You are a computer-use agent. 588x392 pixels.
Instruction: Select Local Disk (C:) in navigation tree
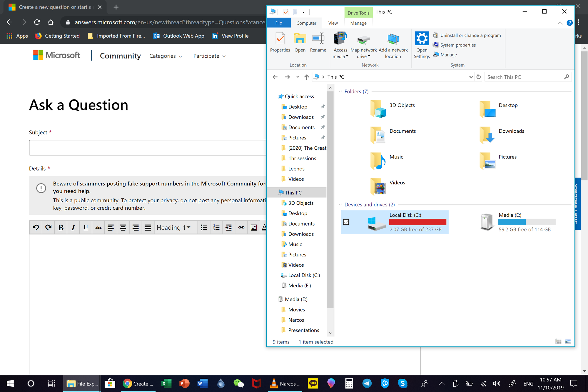click(304, 275)
